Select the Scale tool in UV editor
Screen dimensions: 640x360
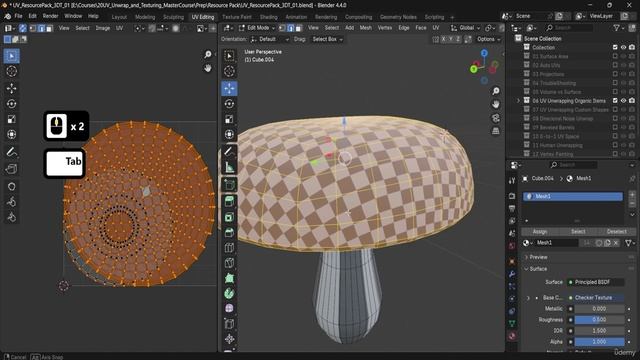point(11,119)
